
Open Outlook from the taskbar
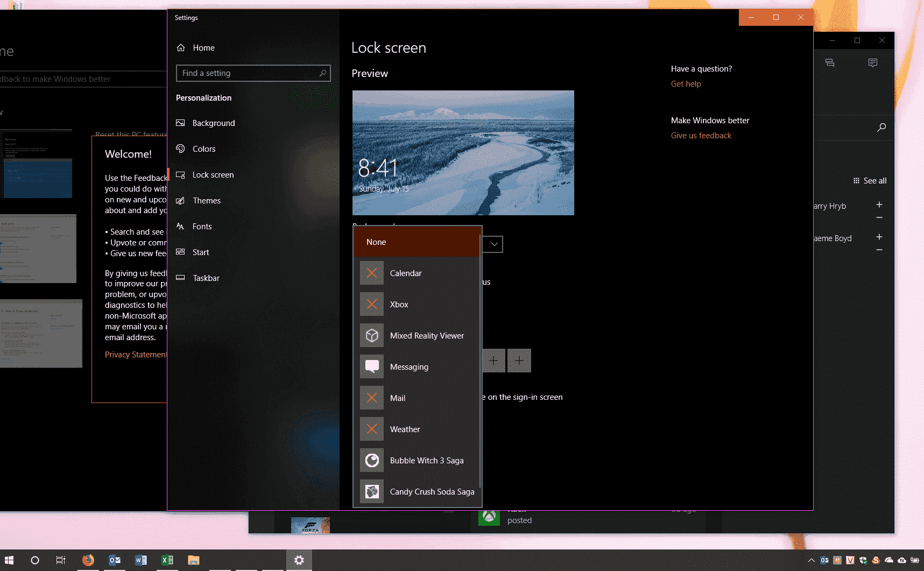[x=115, y=560]
